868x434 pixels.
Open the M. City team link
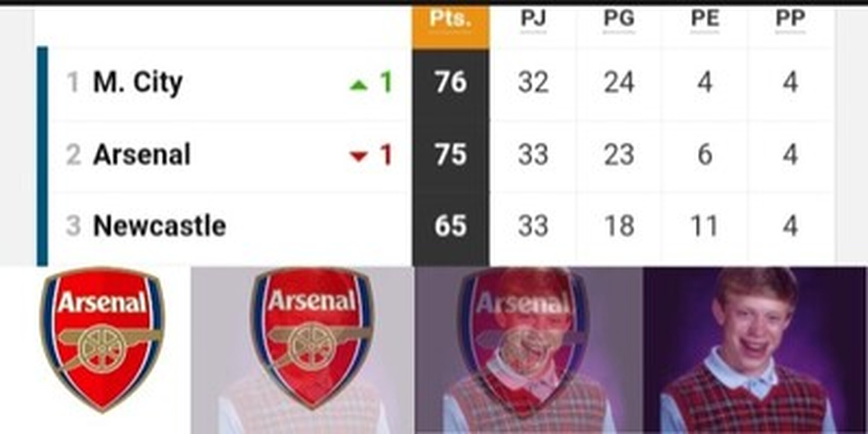[138, 82]
